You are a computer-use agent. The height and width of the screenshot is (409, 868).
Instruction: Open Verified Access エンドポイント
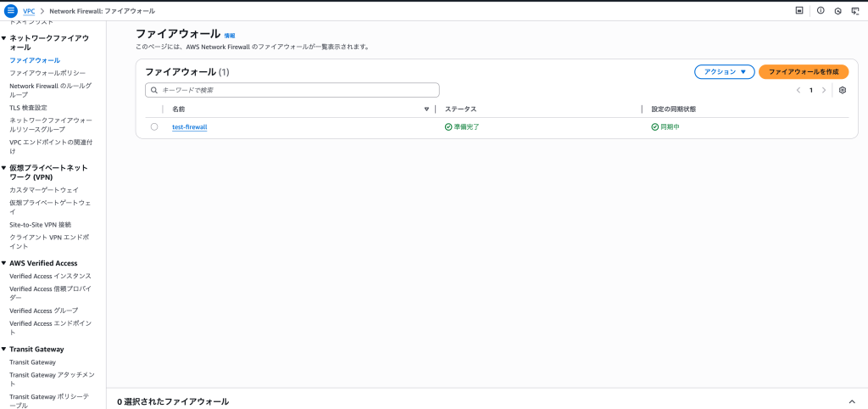coord(50,328)
